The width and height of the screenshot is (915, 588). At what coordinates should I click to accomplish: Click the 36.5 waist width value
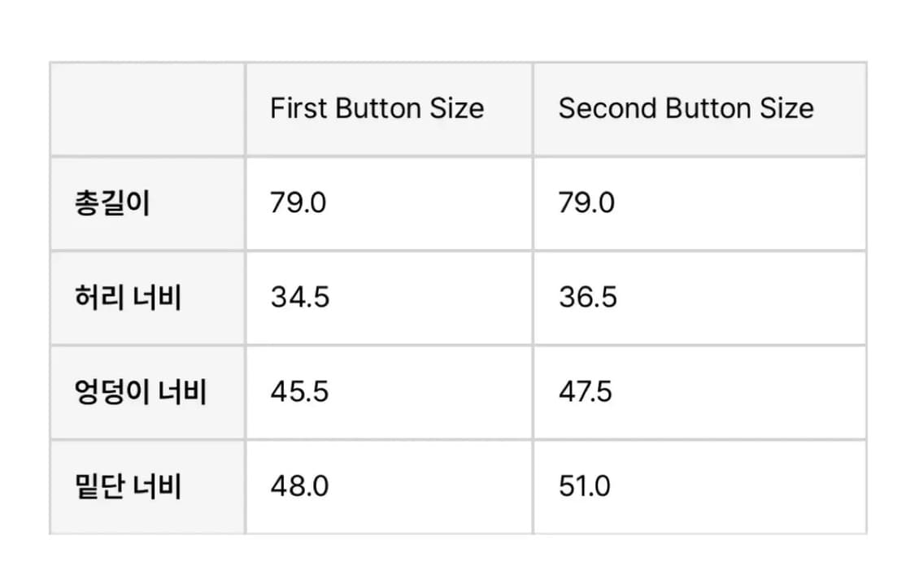(588, 298)
